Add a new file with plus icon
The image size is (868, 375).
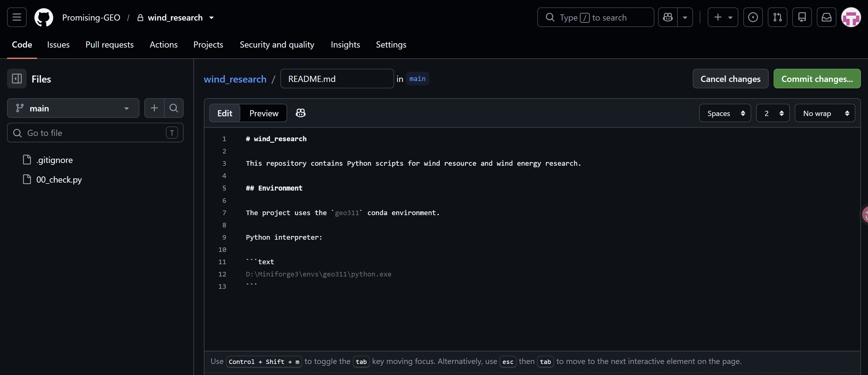coord(154,108)
